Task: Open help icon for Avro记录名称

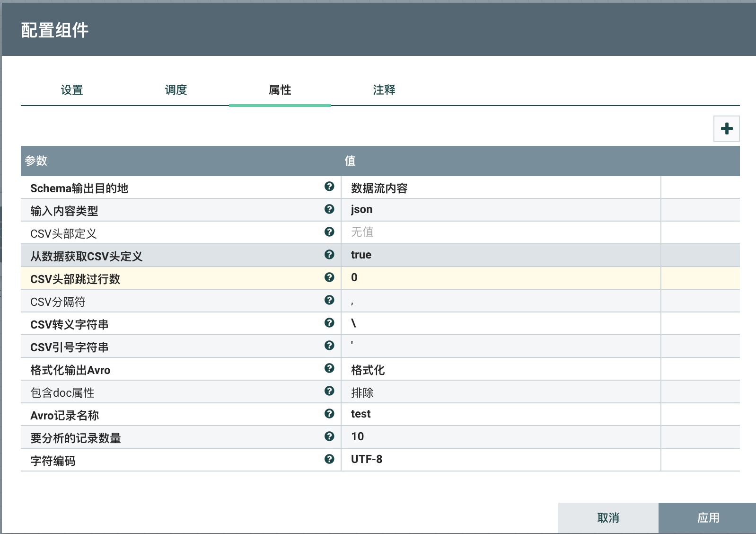Action: [329, 414]
